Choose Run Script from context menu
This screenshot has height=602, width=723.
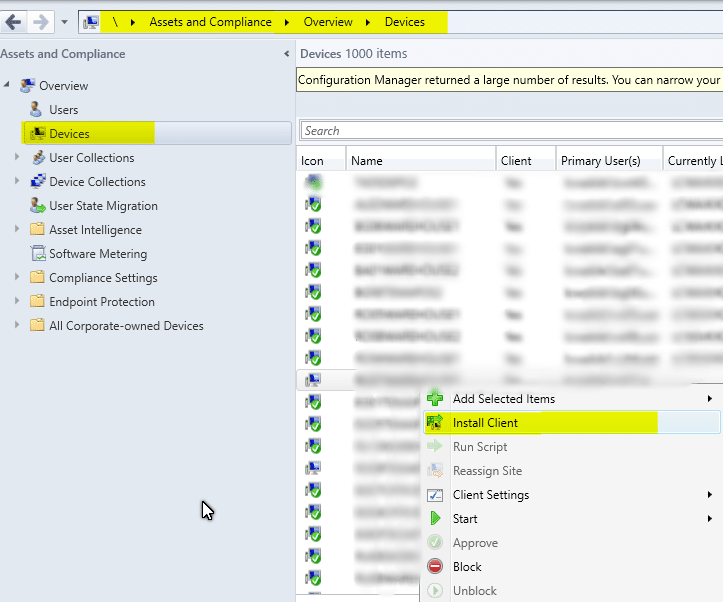click(x=480, y=447)
